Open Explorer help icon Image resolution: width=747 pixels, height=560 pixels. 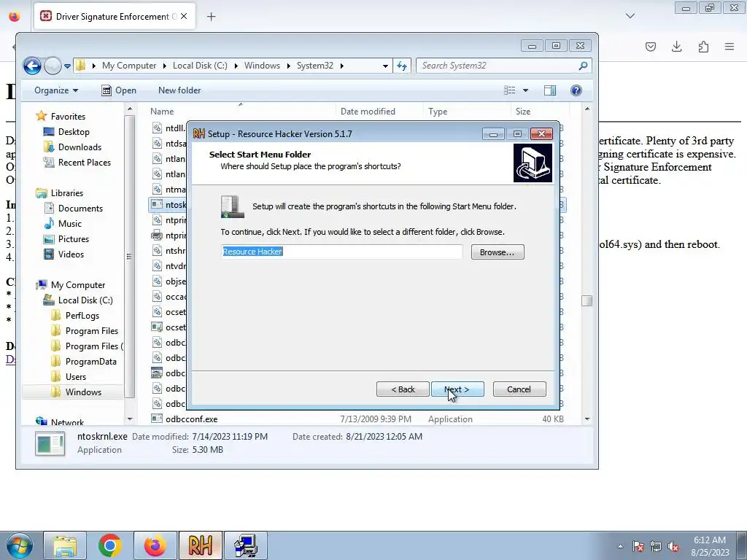coord(576,90)
